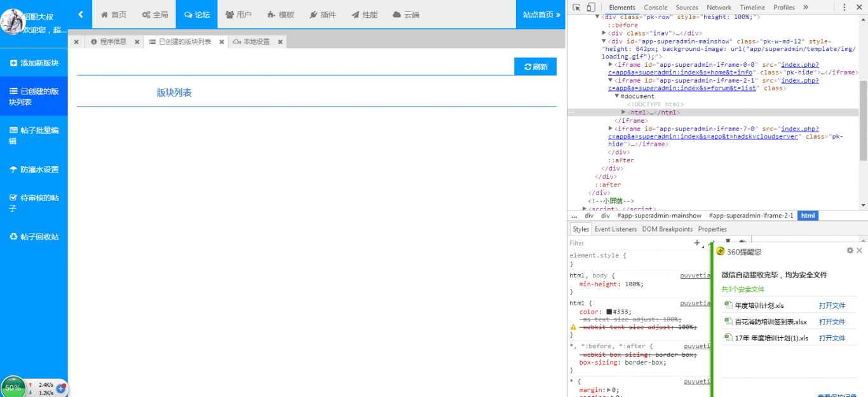This screenshot has height=397, width=868.
Task: Expand the div class inav node
Action: pos(604,33)
